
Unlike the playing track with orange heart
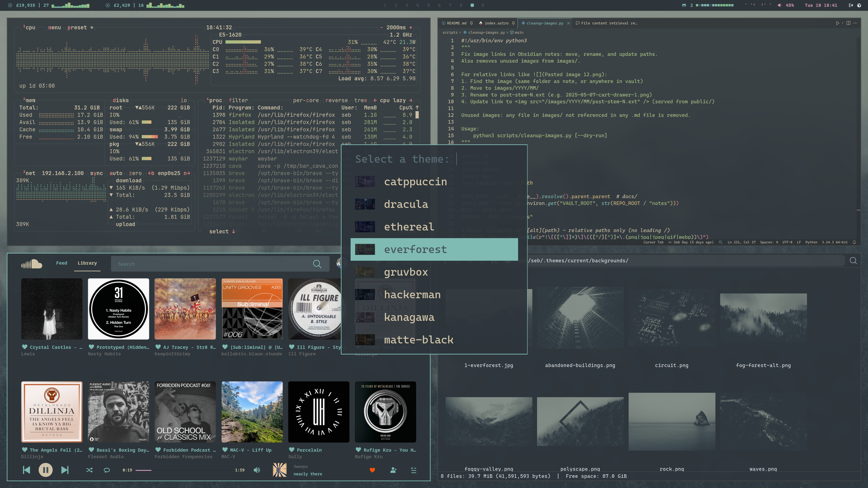pyautogui.click(x=372, y=470)
